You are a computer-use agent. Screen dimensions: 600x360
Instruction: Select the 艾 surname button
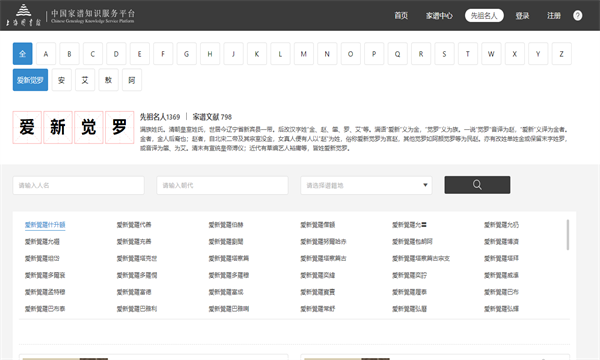click(85, 80)
